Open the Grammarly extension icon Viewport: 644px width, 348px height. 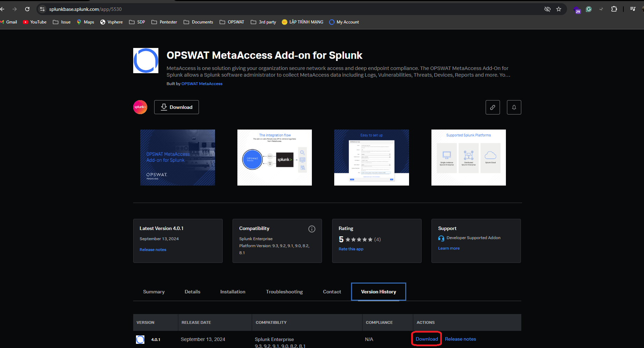tap(589, 9)
